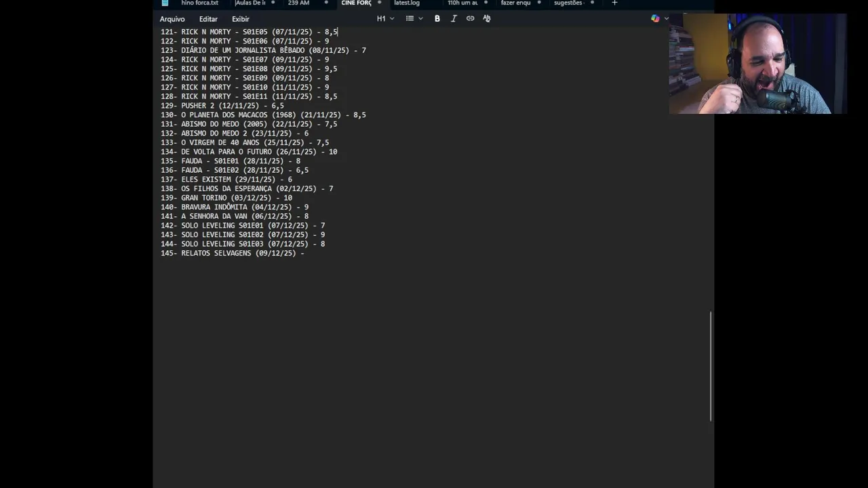
Task: Switch to the fazer enqu tab
Action: pyautogui.click(x=515, y=3)
